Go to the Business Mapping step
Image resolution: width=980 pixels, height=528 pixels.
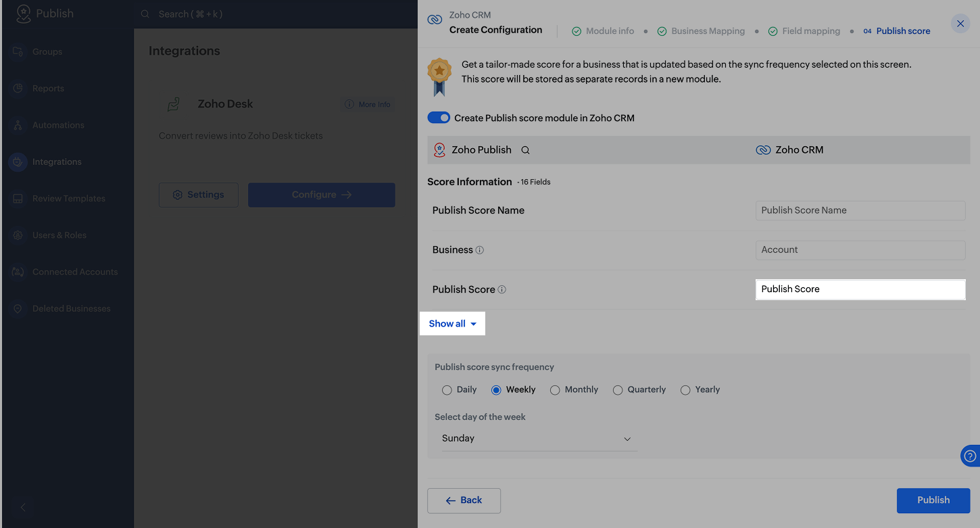701,31
